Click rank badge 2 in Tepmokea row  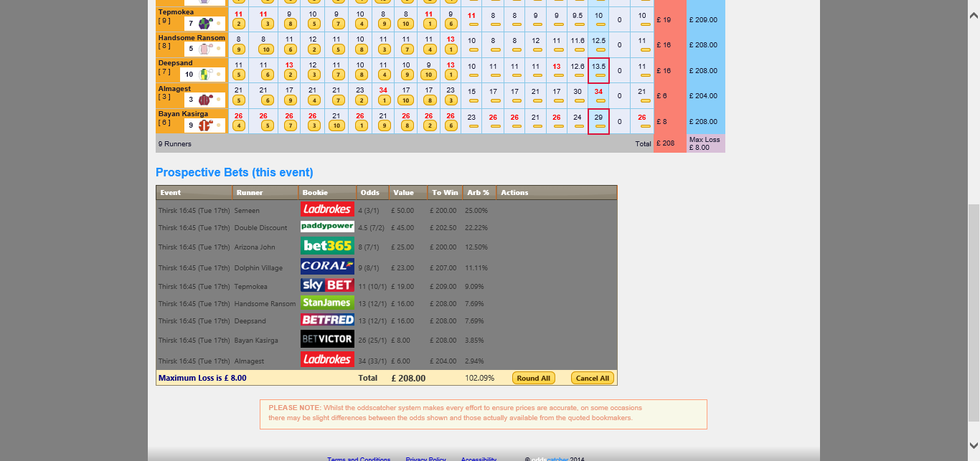(239, 24)
